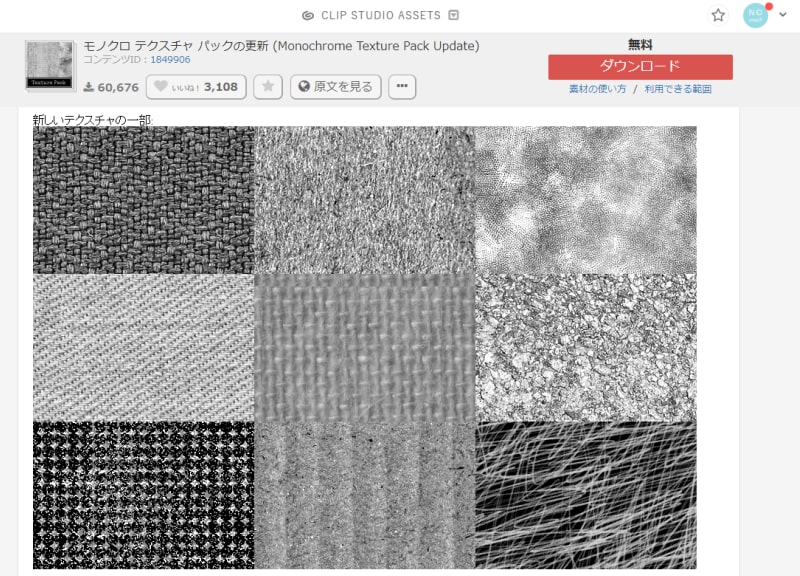Viewport: 800px width, 576px height.
Task: Click the black dotted sparkle grid texture preview
Action: [143, 495]
